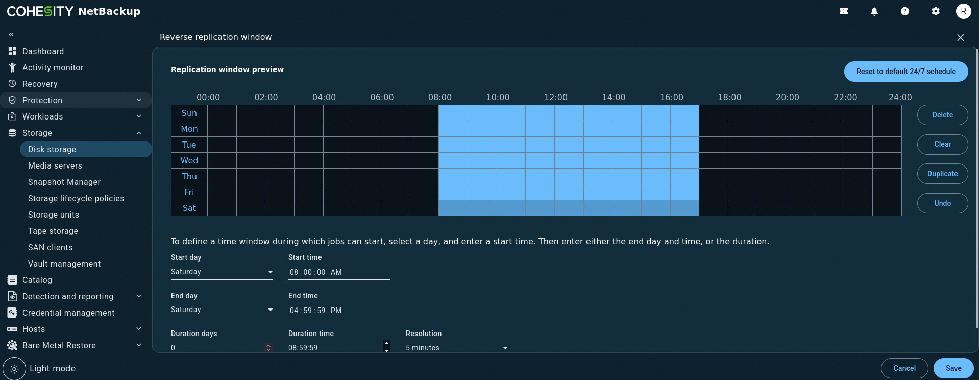This screenshot has height=380, width=980.
Task: Click the Start time field
Action: point(339,272)
